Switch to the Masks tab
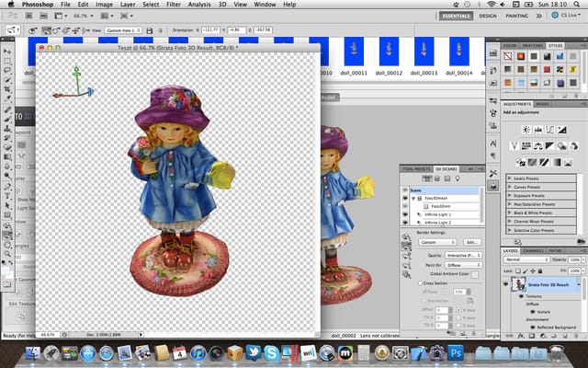The image size is (588, 368). click(542, 104)
